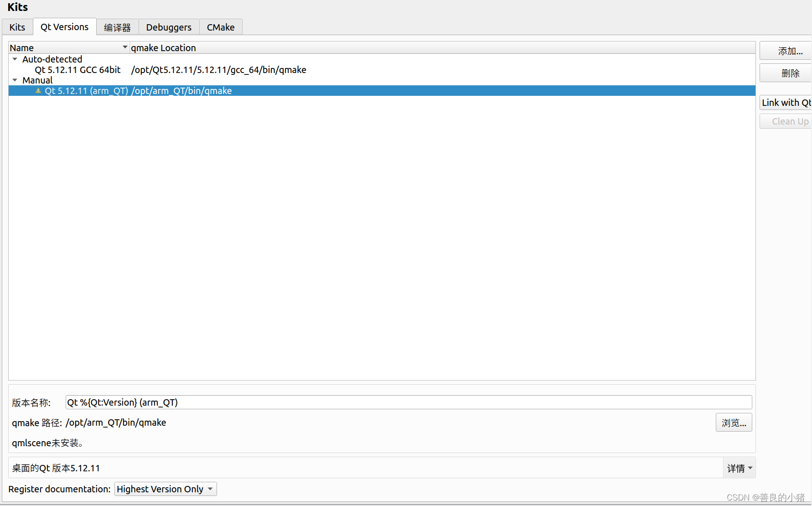Click the /opt/arm_QT/bin/qmake cell in selected row

[x=181, y=91]
